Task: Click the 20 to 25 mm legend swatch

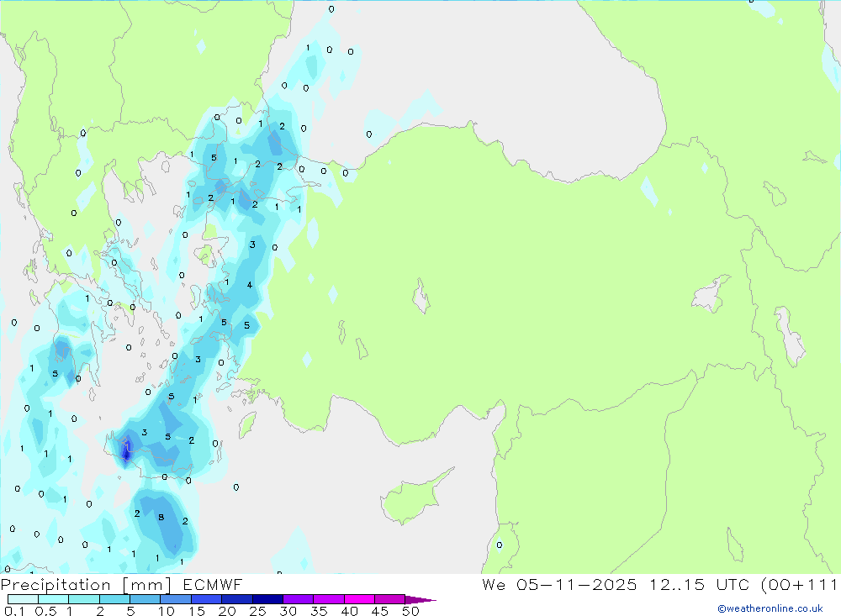Action: click(x=236, y=599)
